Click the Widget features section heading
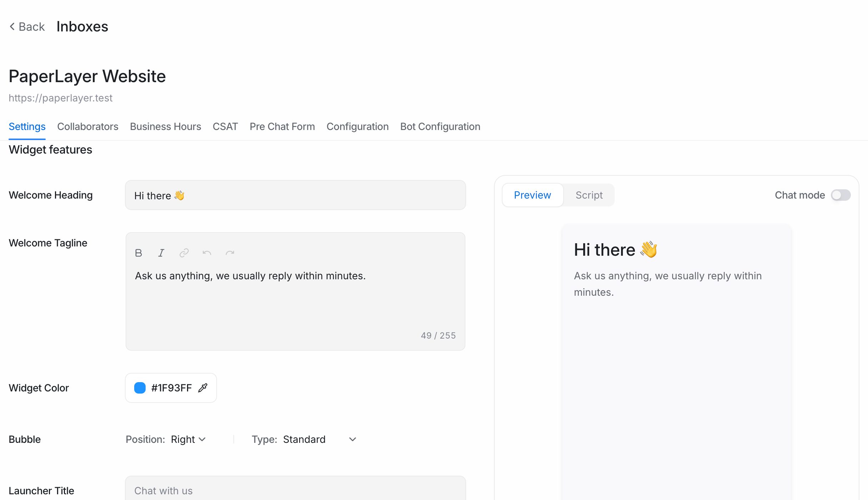Viewport: 868px width, 500px height. (x=50, y=150)
